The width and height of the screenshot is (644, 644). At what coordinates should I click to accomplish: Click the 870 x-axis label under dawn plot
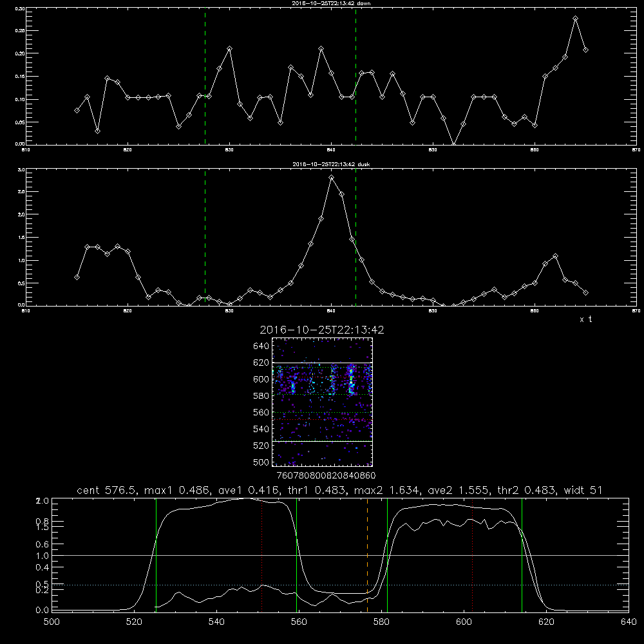click(636, 150)
